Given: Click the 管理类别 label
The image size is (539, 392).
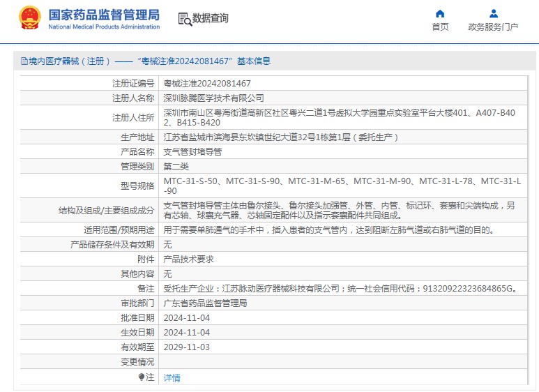Looking at the screenshot, I should coord(137,167).
